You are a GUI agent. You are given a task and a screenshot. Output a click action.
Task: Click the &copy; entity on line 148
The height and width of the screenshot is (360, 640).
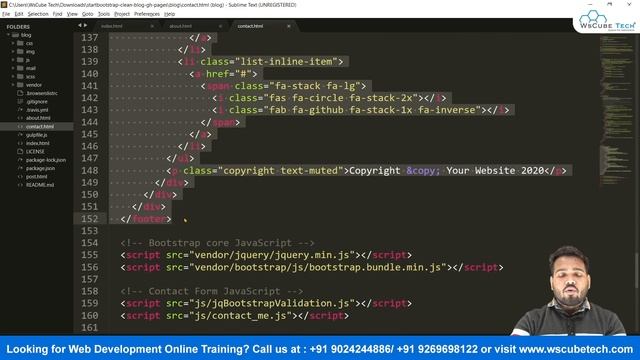(x=423, y=171)
